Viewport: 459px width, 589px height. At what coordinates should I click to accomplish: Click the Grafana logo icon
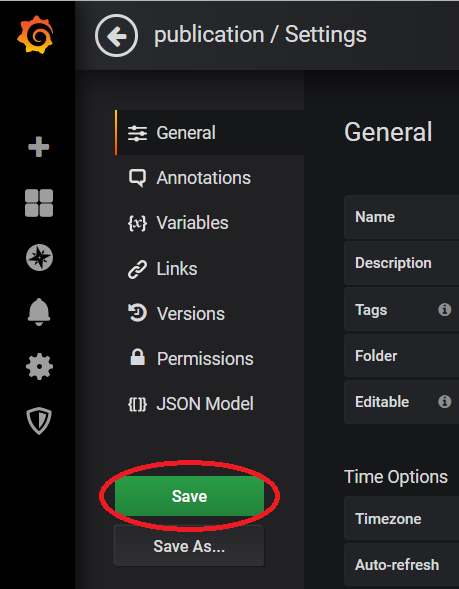pyautogui.click(x=35, y=35)
